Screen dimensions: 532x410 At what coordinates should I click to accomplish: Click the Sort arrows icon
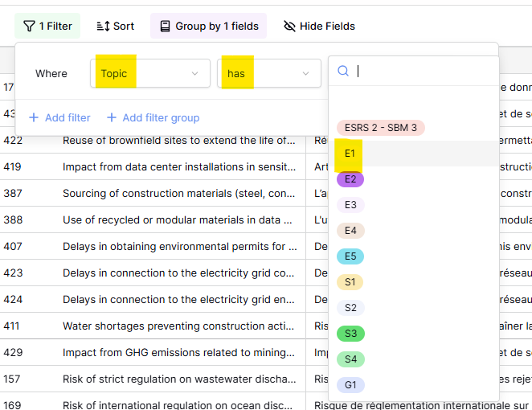click(103, 27)
